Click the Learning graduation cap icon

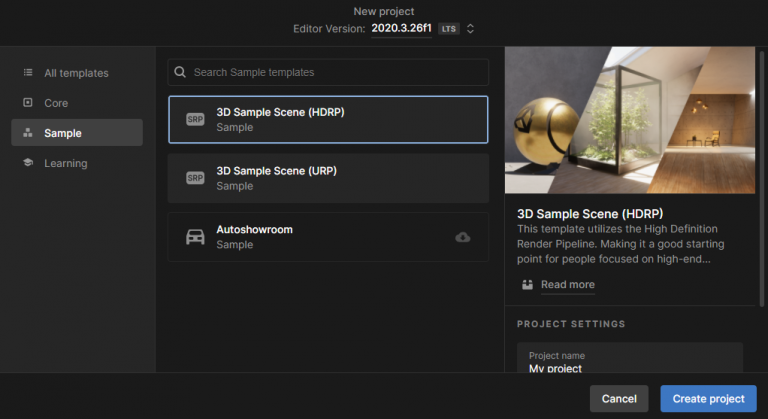(x=27, y=163)
